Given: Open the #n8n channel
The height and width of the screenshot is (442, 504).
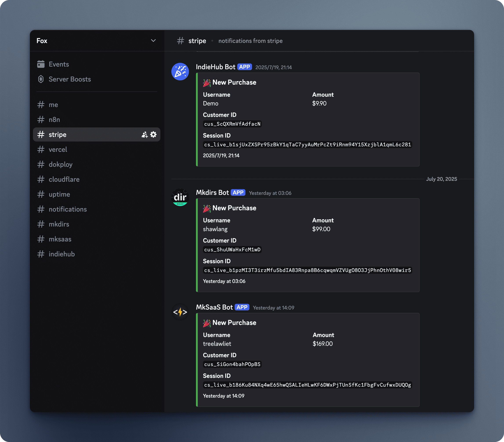Looking at the screenshot, I should 54,120.
